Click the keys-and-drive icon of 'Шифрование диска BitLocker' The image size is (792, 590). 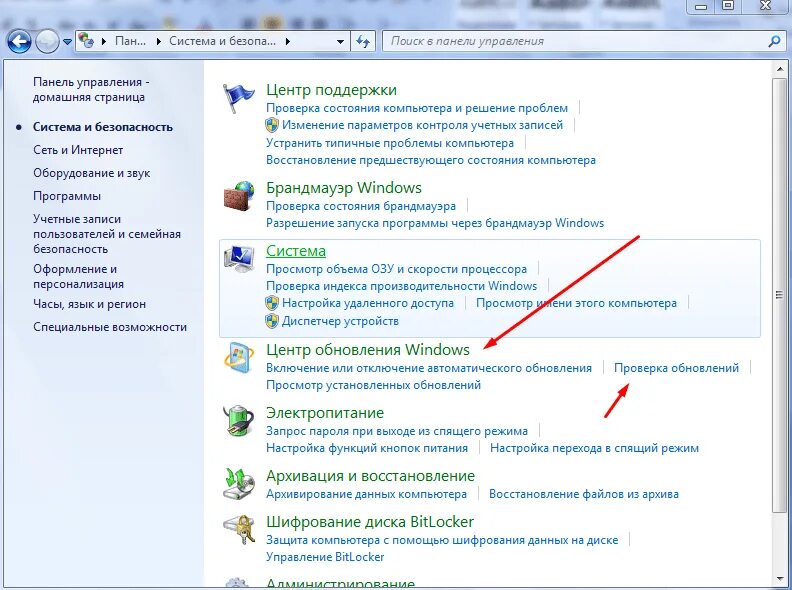(x=238, y=529)
